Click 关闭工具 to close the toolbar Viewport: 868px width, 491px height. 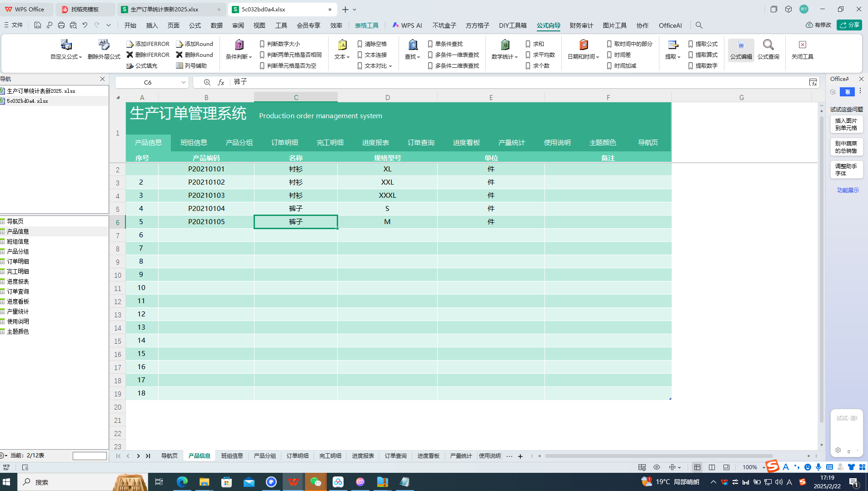[802, 50]
